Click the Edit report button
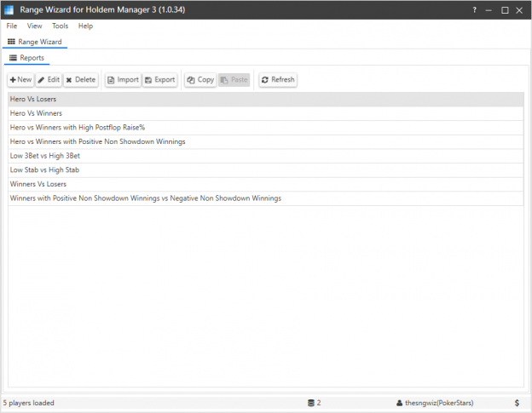The image size is (532, 413). click(x=49, y=79)
